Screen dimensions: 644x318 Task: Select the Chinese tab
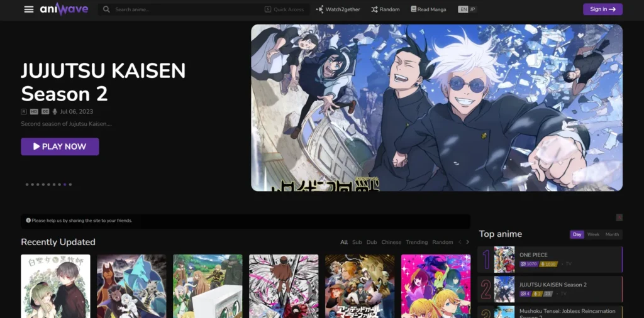pos(391,242)
